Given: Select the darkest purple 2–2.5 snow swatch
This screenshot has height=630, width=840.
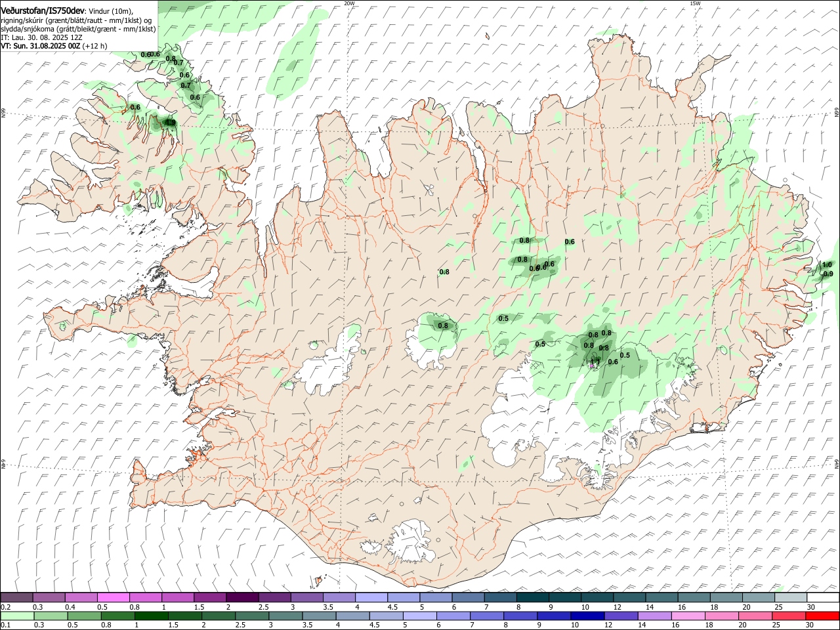Looking at the screenshot, I should [x=242, y=597].
